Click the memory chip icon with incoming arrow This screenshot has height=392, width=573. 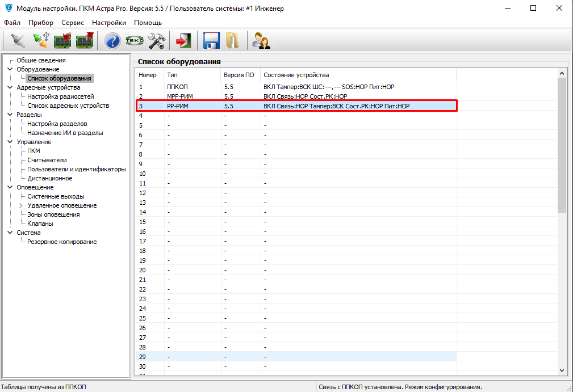[x=62, y=40]
